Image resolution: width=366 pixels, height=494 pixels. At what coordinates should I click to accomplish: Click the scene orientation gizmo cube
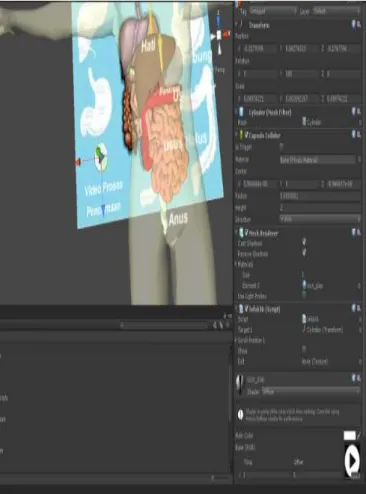[x=219, y=35]
